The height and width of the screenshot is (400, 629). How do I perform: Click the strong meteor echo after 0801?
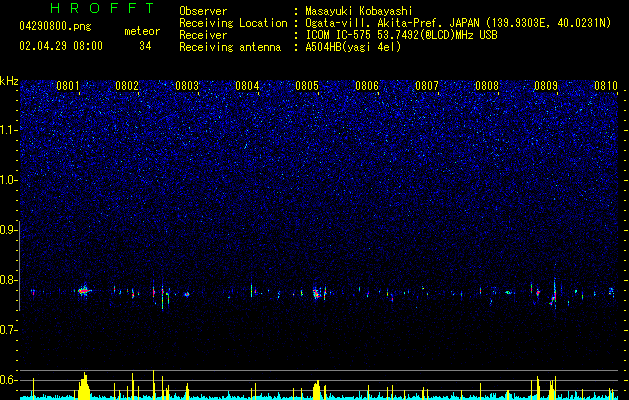point(83,291)
